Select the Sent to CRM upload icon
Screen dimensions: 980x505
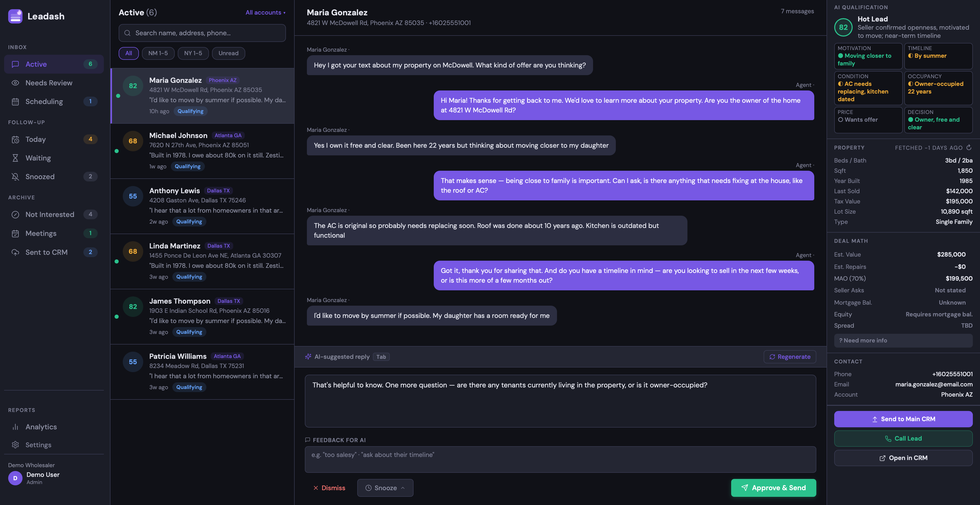[x=15, y=252]
